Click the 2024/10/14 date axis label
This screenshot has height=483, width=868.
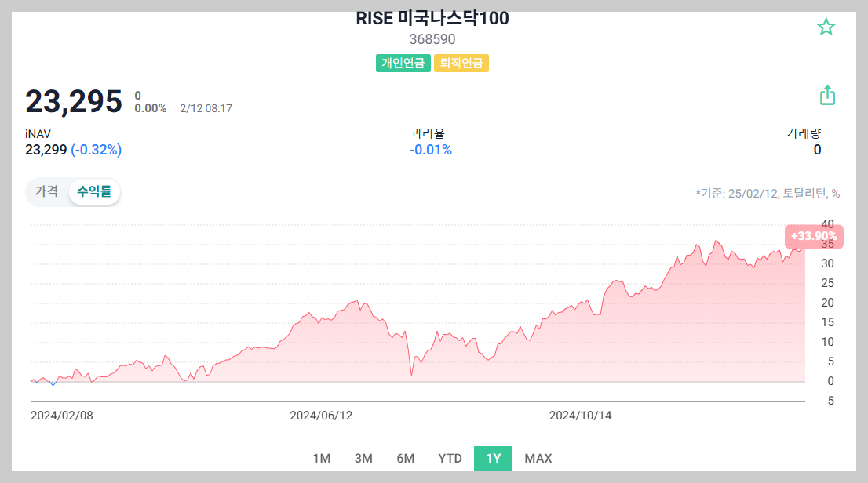pos(580,416)
